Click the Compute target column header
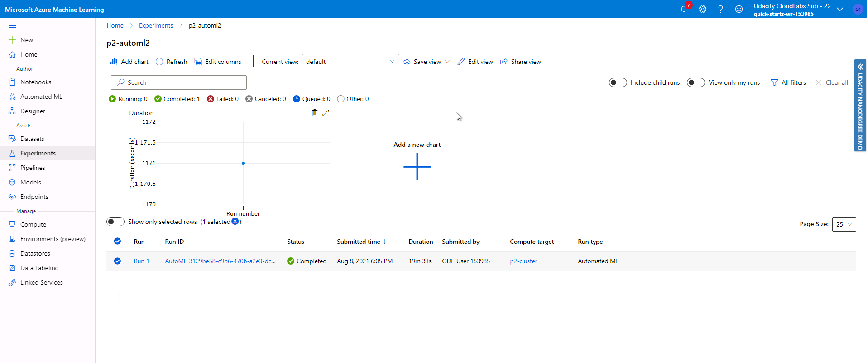The height and width of the screenshot is (363, 868). (x=532, y=242)
